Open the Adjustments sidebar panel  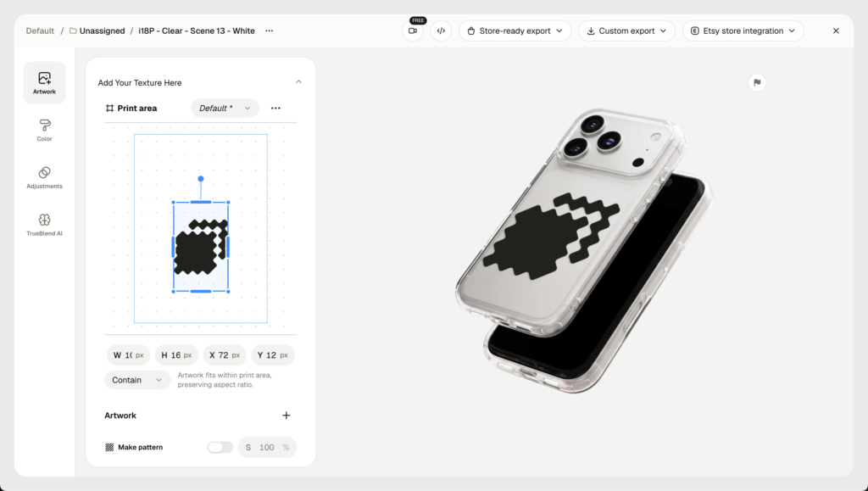[44, 177]
